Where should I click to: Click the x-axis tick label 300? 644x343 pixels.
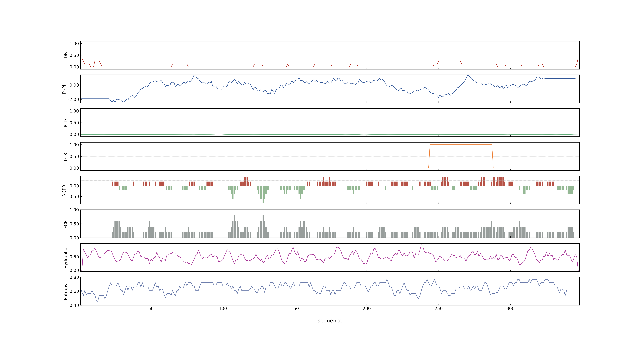click(510, 309)
